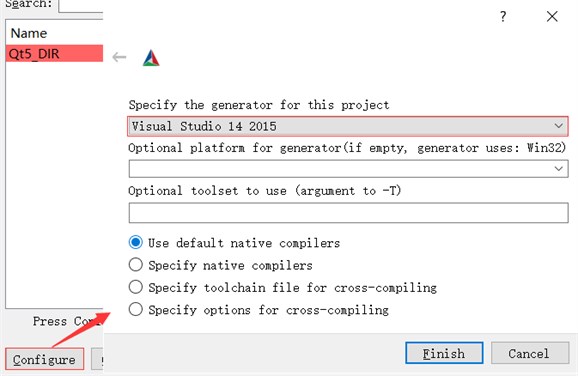The height and width of the screenshot is (376, 578).
Task: Expand the optional platform dropdown arrow
Action: click(558, 169)
